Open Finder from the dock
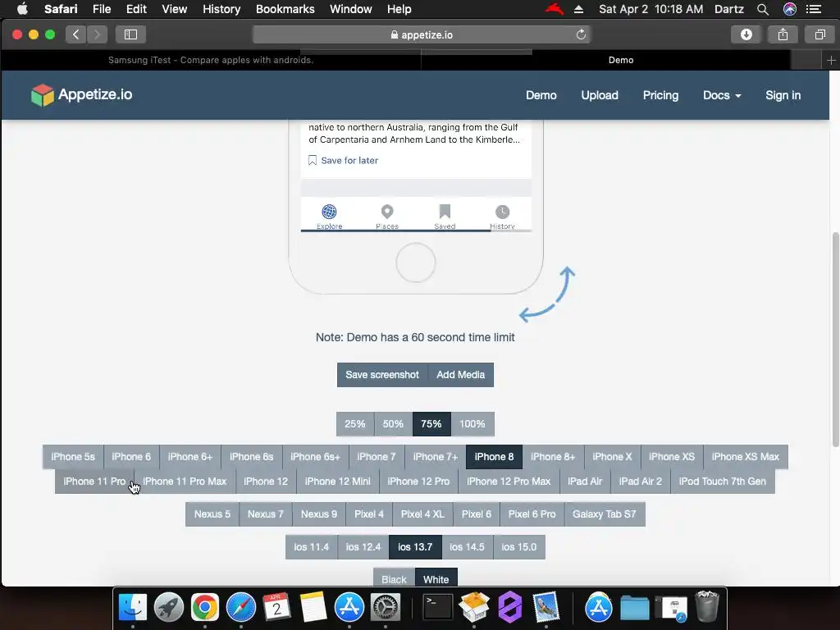Screen dimensions: 840x630 132,608
